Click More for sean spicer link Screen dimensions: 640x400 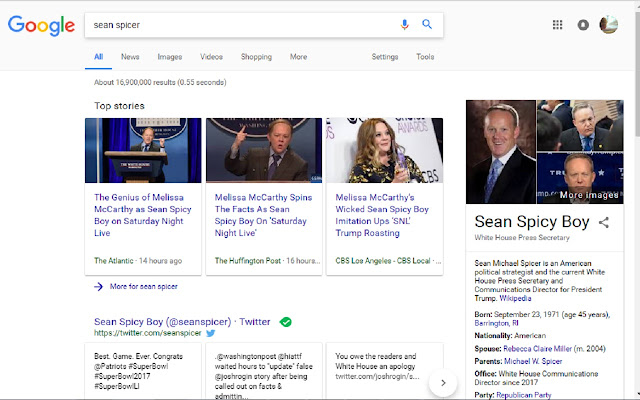tap(144, 287)
